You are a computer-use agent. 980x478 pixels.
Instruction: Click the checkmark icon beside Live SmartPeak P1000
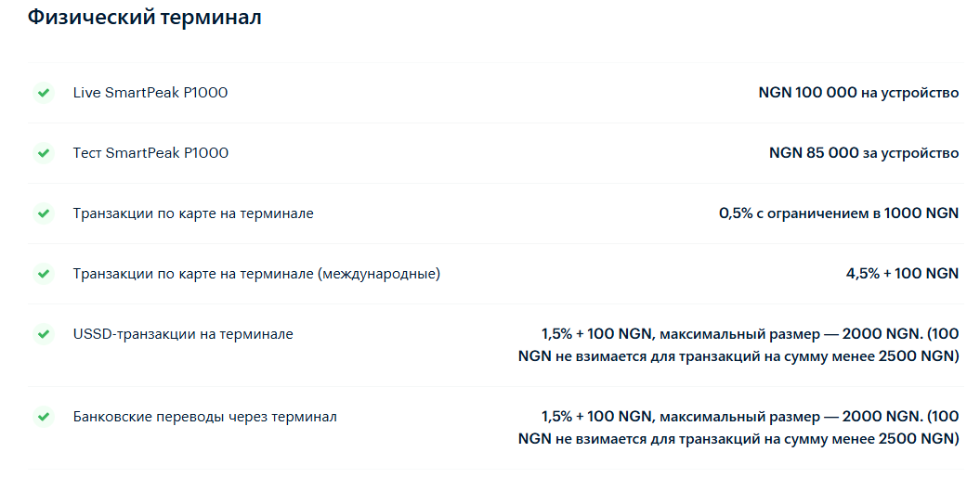tap(43, 93)
